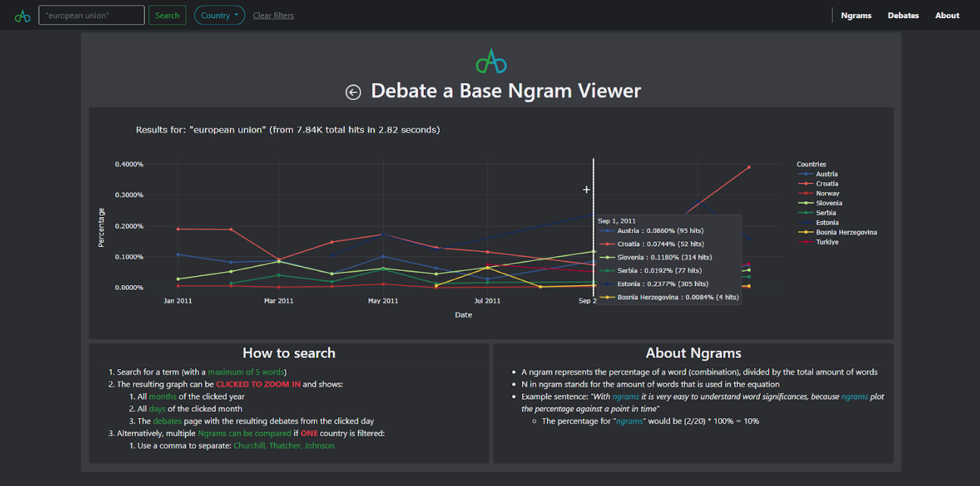Open the About page
The width and height of the screenshot is (980, 486).
tap(947, 15)
